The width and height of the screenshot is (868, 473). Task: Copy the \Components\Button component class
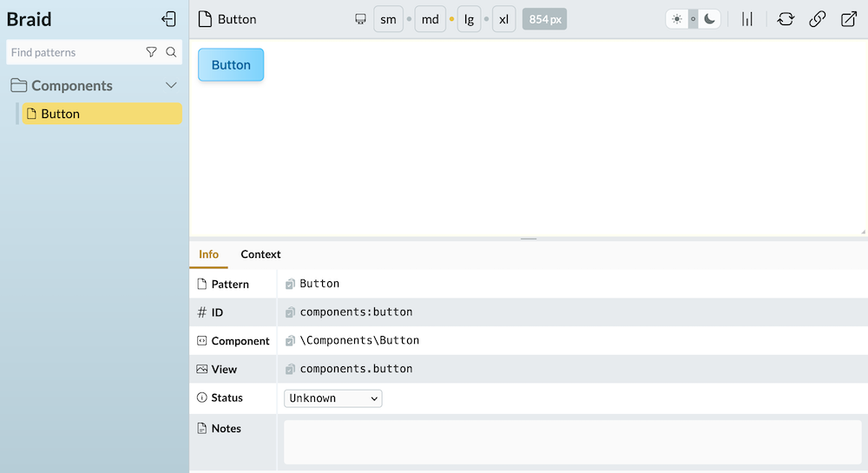[291, 341]
